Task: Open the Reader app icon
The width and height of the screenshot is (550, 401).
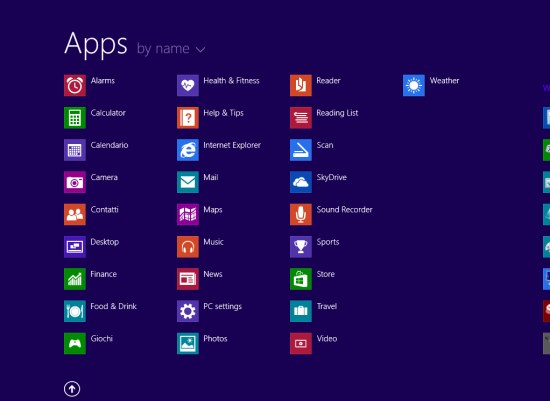Action: coord(301,85)
